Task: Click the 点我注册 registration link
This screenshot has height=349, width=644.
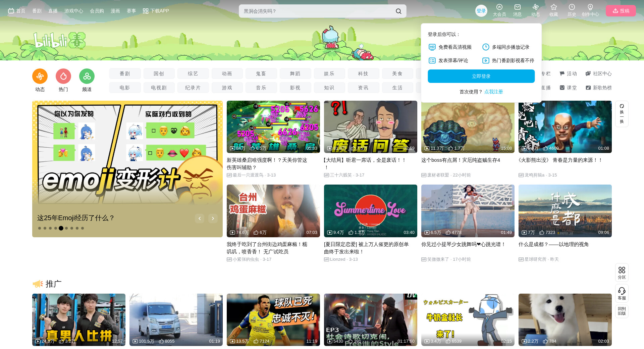Action: 493,92
